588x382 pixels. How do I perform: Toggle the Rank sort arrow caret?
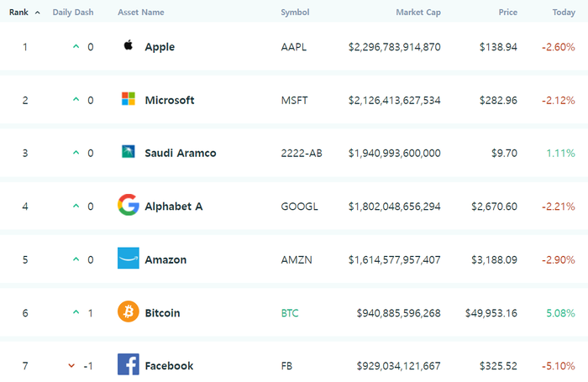coord(38,13)
